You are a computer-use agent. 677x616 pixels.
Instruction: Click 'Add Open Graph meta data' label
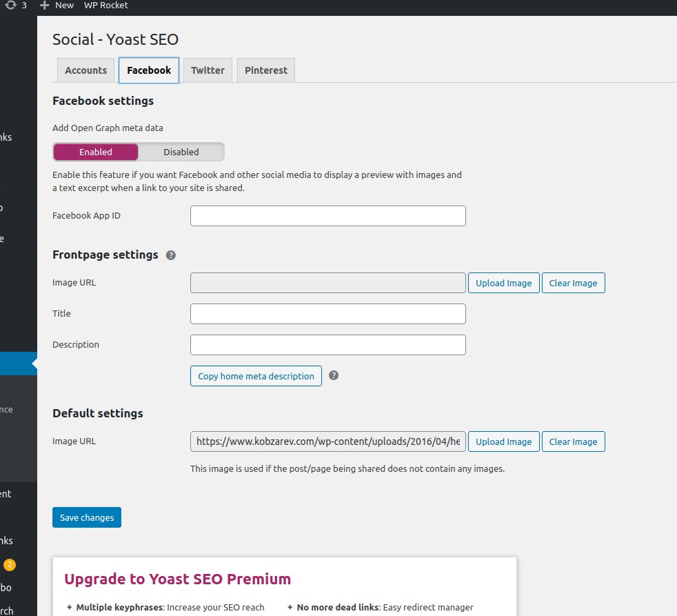click(108, 128)
